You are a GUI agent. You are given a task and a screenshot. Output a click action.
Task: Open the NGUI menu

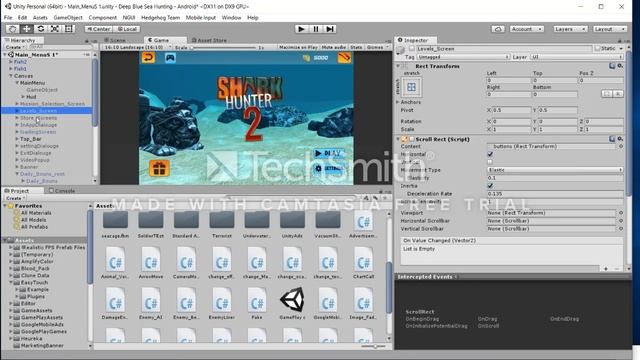pos(129,18)
